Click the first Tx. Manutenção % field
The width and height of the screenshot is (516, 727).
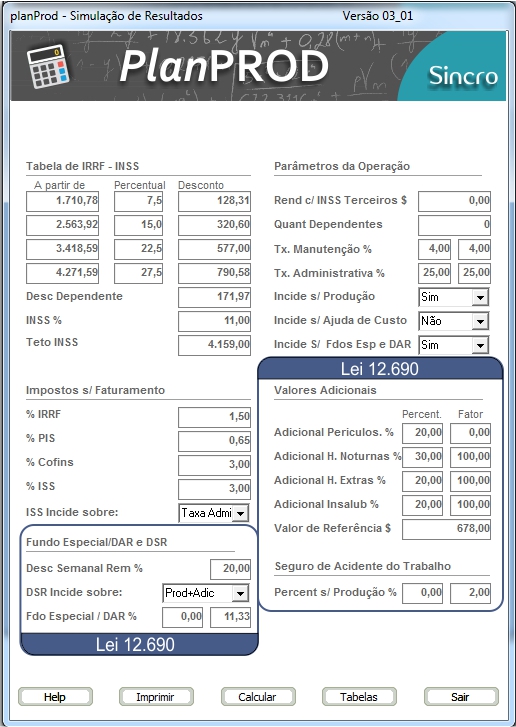point(434,249)
